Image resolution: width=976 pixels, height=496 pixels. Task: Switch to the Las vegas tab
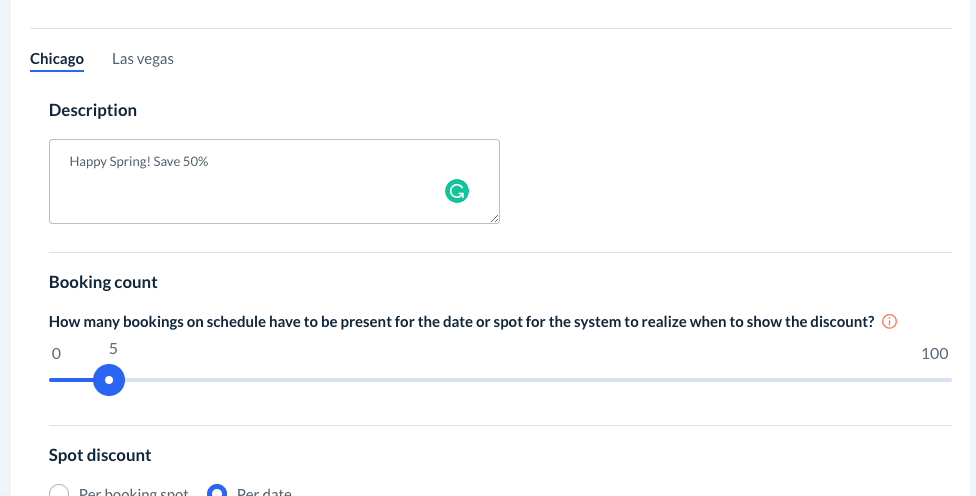pyautogui.click(x=143, y=59)
